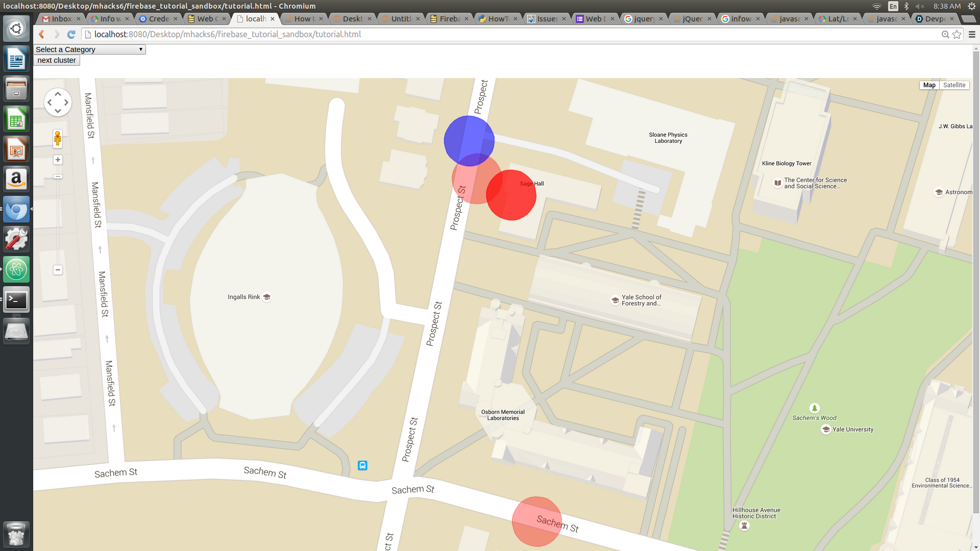Reload the page with the refresh icon
The image size is (980, 551).
coord(71,34)
